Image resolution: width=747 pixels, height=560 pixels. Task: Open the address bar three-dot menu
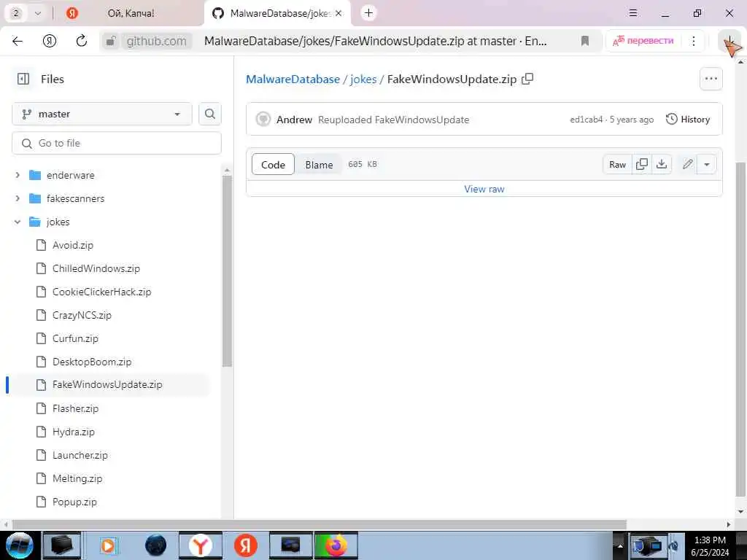pos(694,41)
